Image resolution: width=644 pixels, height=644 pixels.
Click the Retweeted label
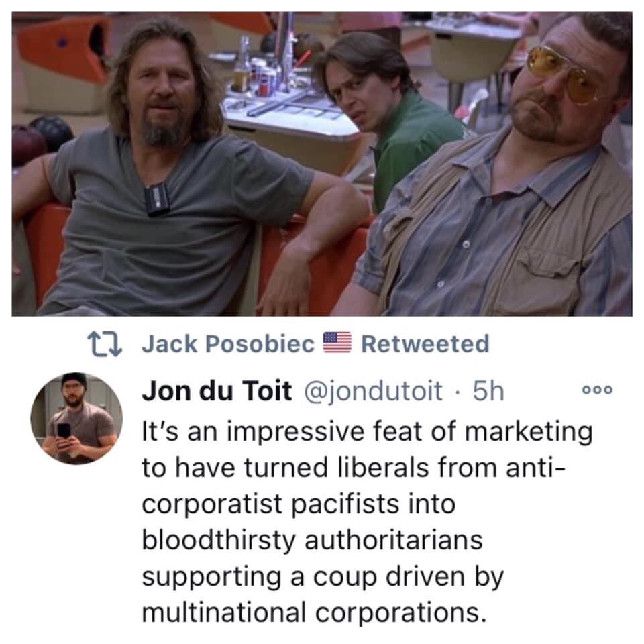click(425, 343)
